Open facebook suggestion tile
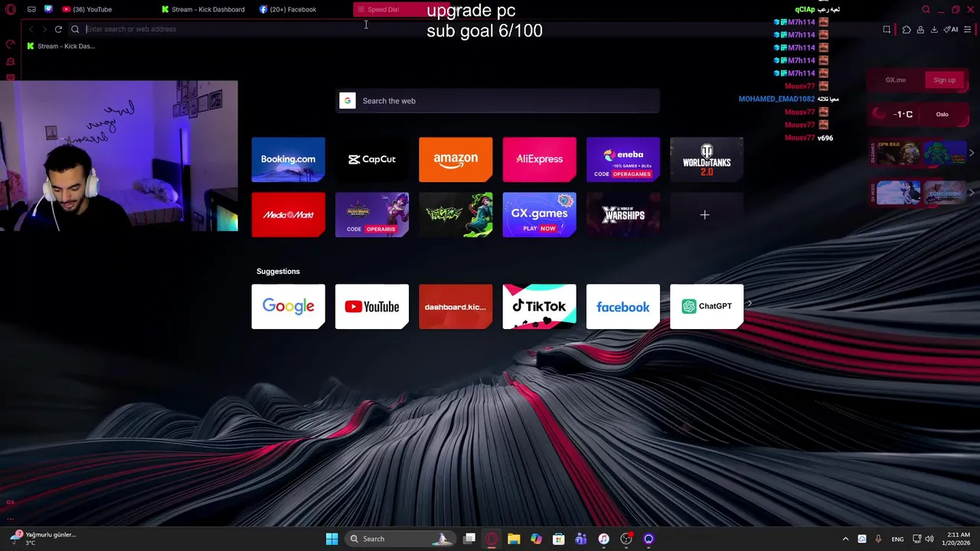The height and width of the screenshot is (551, 980). point(623,307)
